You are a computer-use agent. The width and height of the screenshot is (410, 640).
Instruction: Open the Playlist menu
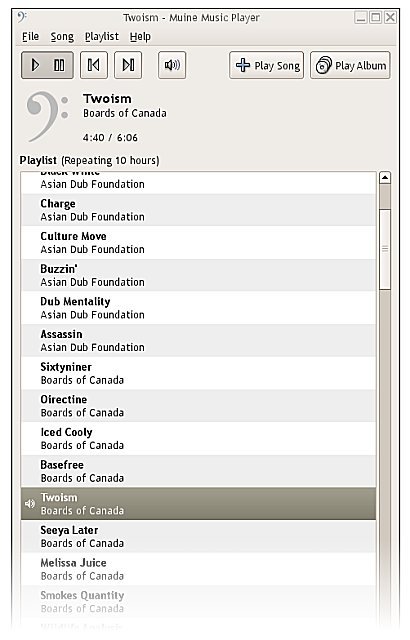(x=102, y=37)
